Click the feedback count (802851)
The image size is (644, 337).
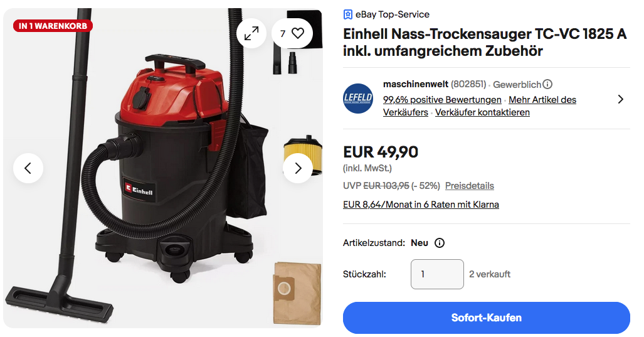click(x=468, y=84)
